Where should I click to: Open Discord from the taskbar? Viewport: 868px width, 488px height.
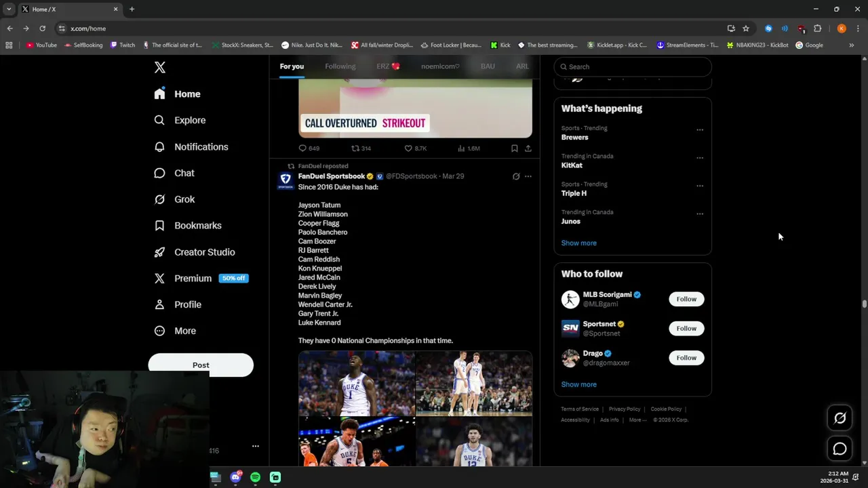235,477
